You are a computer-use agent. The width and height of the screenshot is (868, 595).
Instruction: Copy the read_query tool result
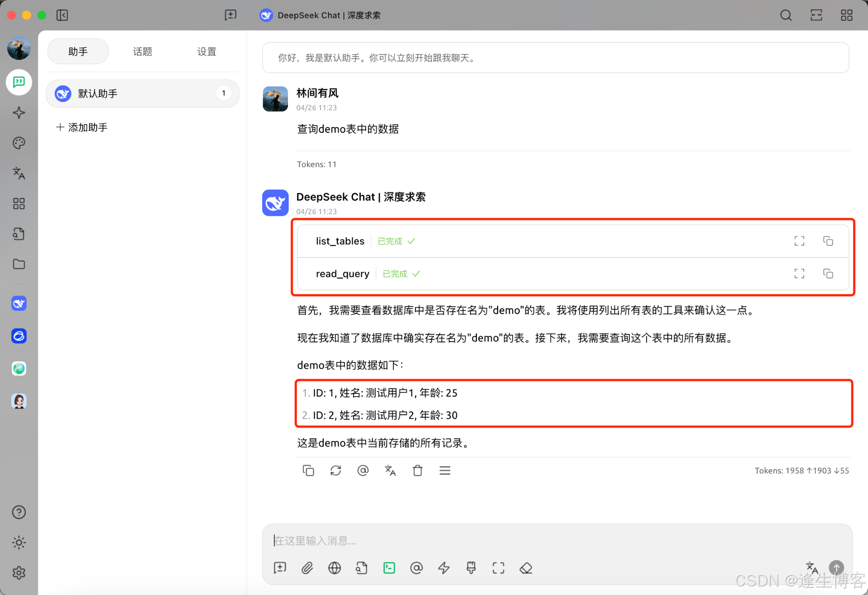(828, 273)
